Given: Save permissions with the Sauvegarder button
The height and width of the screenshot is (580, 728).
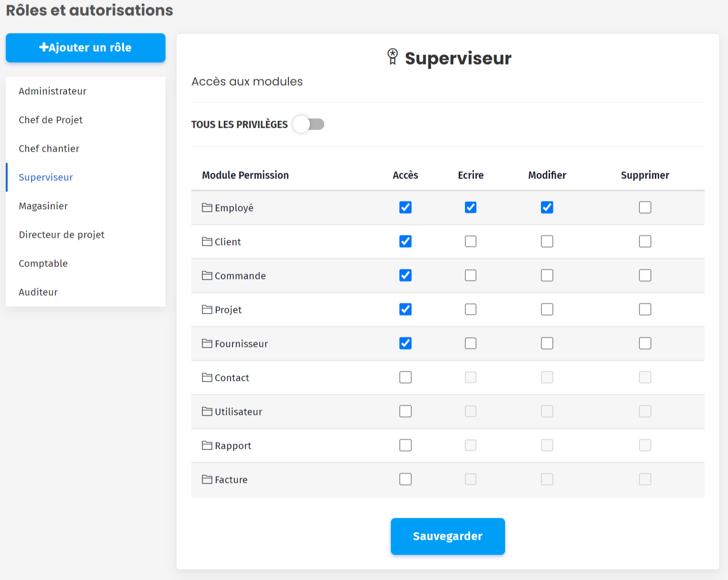Looking at the screenshot, I should pyautogui.click(x=448, y=536).
